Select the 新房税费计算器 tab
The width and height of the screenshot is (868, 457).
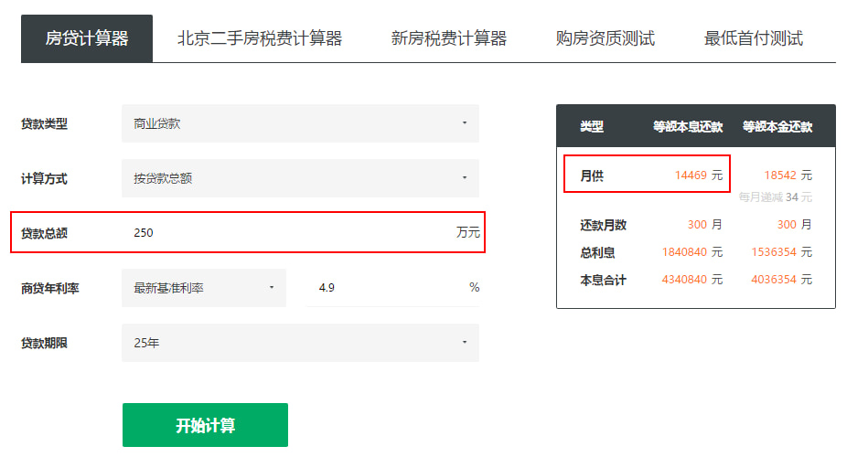[x=448, y=38]
